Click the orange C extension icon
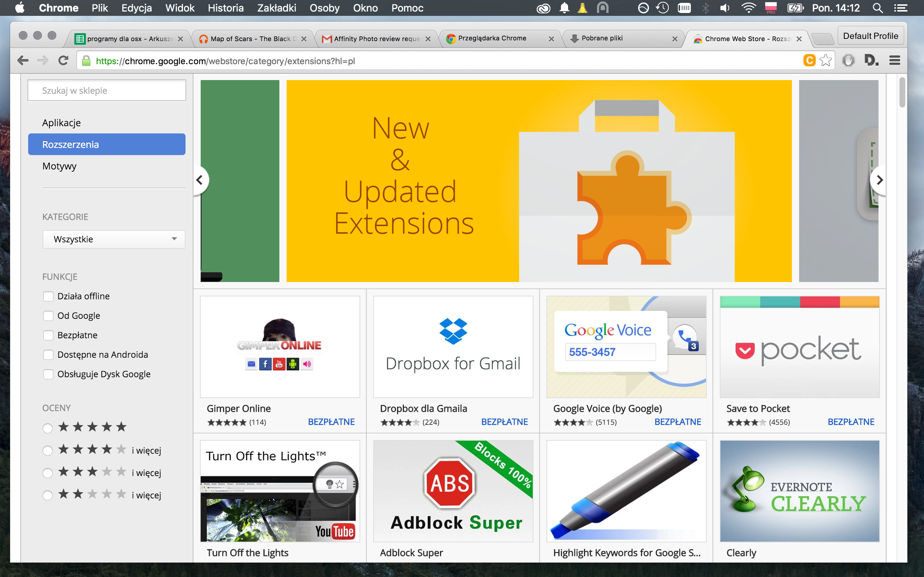Screen dimensions: 924x577 809,60
